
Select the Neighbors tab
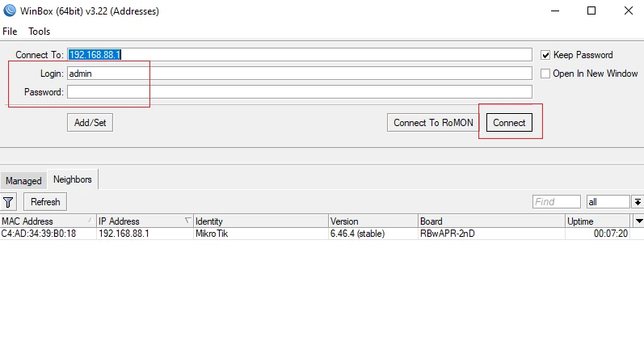[x=73, y=179]
